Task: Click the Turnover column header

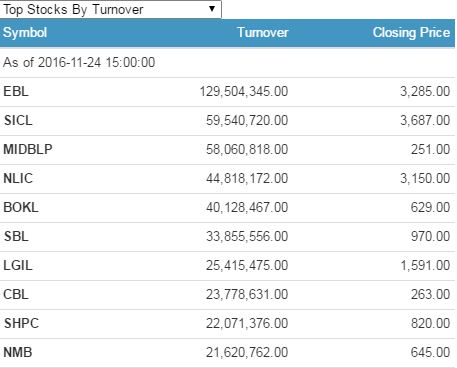Action: coord(263,33)
